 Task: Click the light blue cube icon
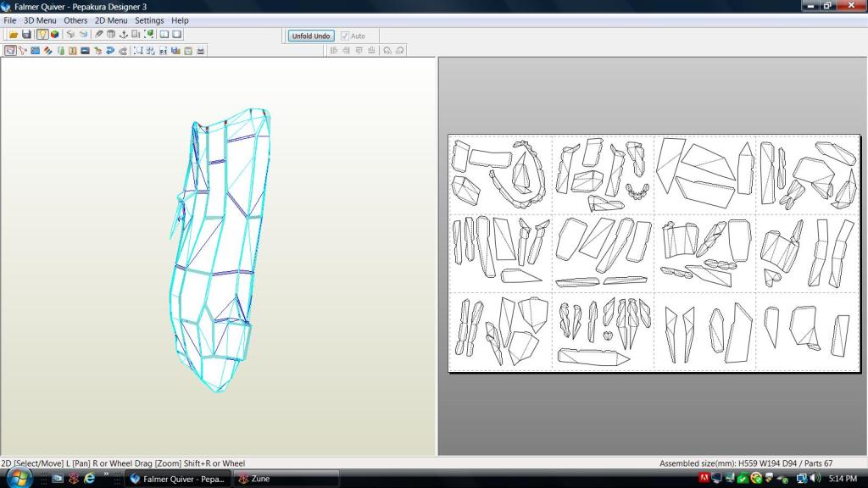click(x=83, y=34)
